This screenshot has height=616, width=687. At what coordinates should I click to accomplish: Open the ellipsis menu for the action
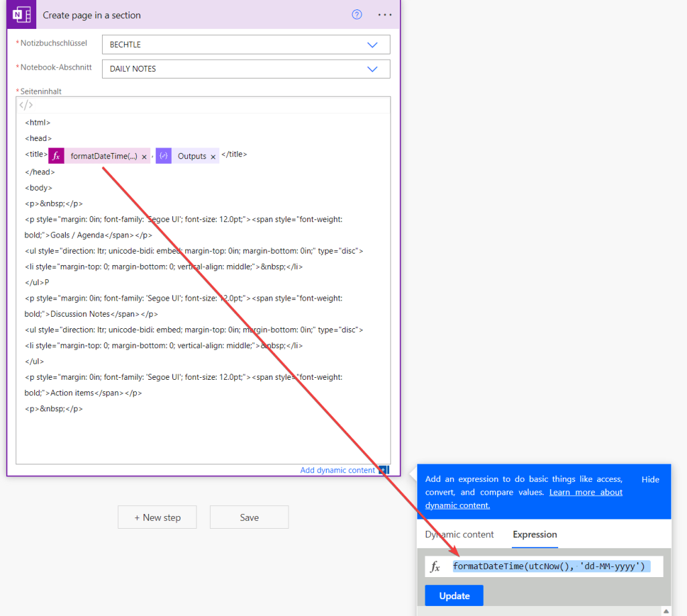(384, 14)
